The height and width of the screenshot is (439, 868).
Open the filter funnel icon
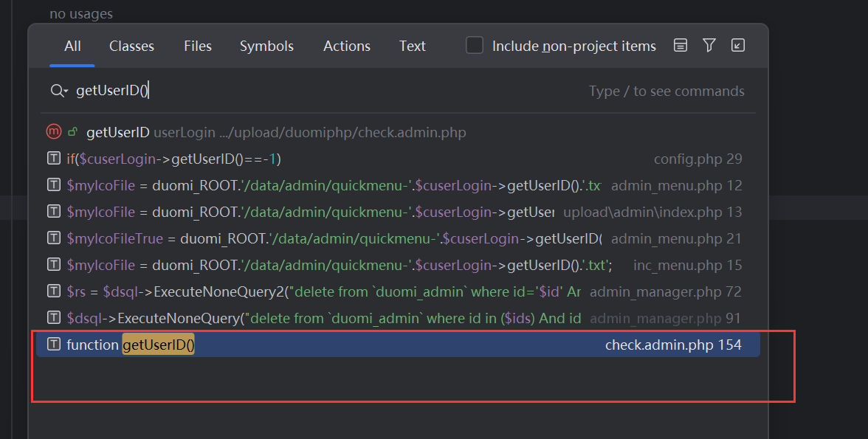click(x=709, y=46)
